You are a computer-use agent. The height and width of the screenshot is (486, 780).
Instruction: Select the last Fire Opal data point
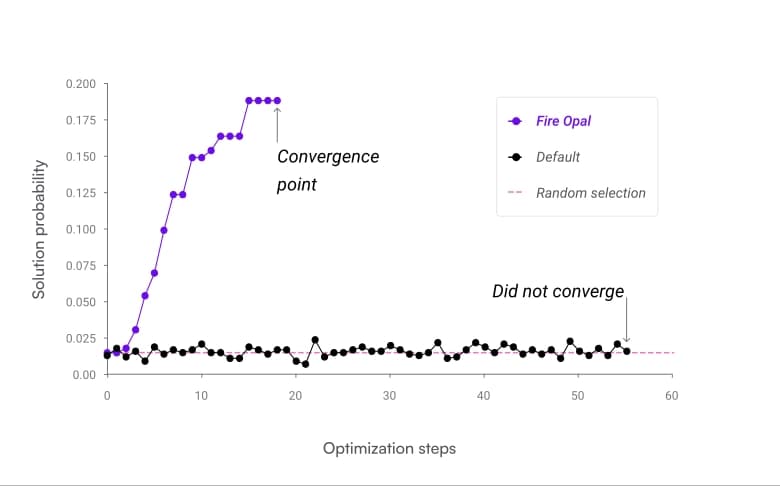click(277, 100)
